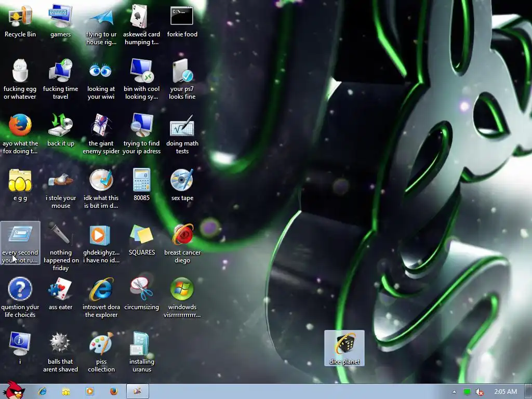Click the 'dice planet' desktop icon
The image size is (532, 399).
pos(344,348)
